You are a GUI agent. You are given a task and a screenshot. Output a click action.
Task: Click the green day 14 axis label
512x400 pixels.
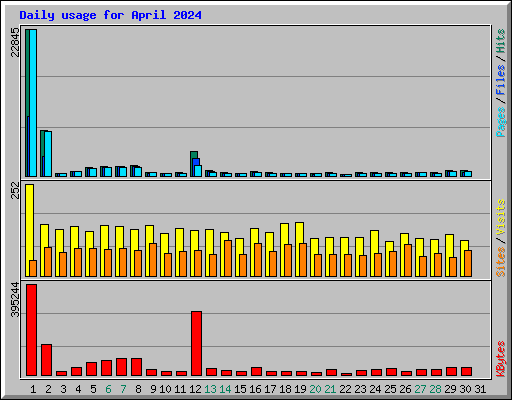click(225, 389)
